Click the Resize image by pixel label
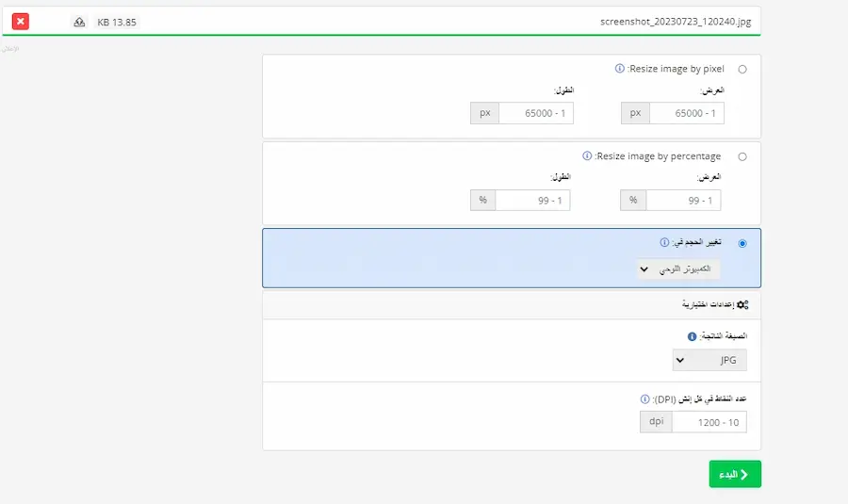Image resolution: width=848 pixels, height=504 pixels. point(677,69)
